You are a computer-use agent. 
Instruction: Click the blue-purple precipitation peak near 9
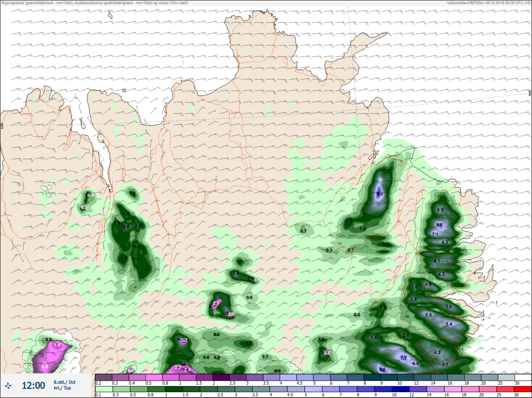[379, 191]
